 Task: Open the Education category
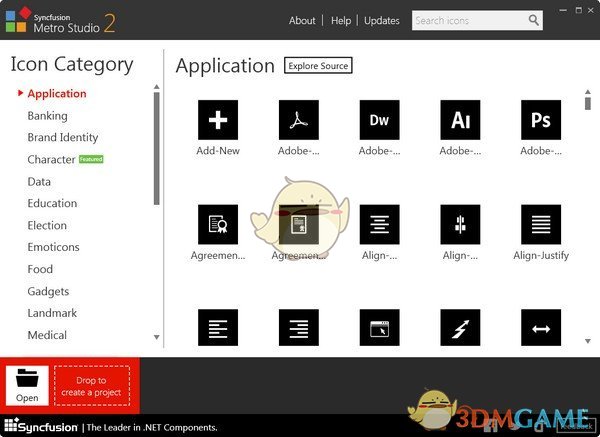[52, 203]
